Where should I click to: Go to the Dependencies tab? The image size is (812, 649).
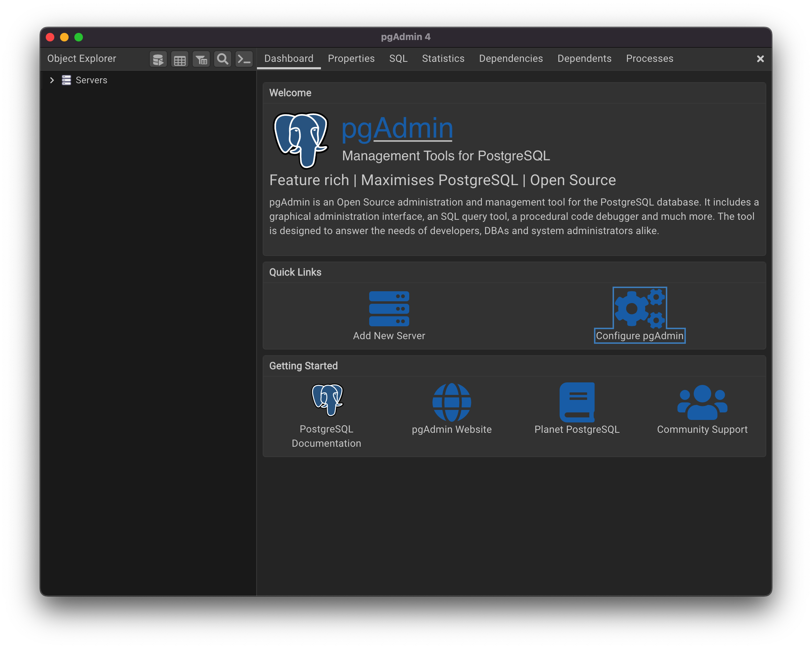click(x=510, y=59)
